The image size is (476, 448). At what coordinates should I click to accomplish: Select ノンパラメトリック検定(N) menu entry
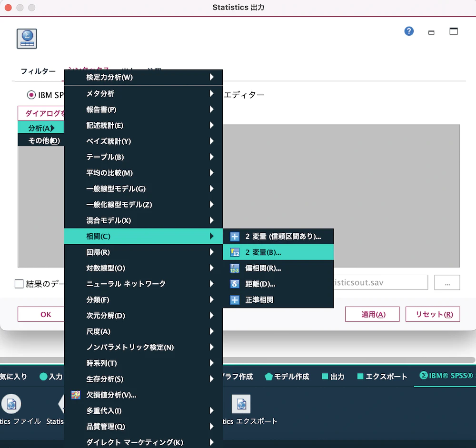pos(143,347)
